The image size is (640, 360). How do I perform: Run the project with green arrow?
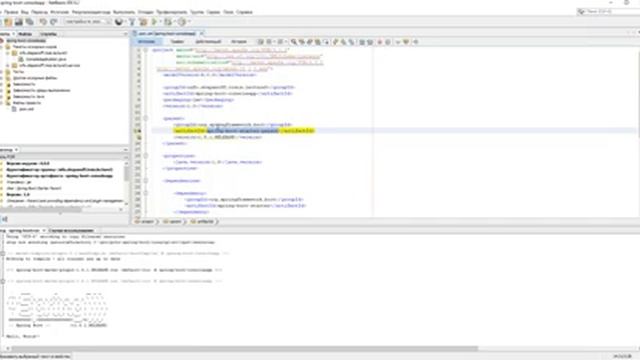pos(154,22)
